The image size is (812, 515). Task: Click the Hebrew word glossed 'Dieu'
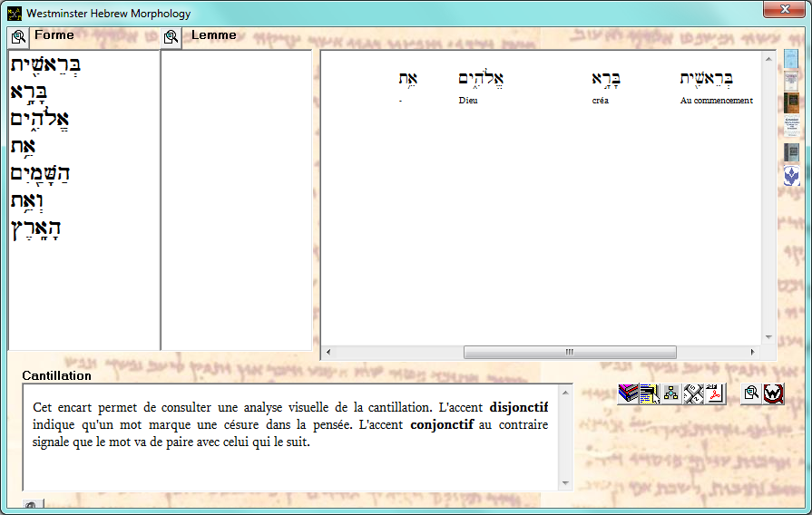tap(481, 78)
